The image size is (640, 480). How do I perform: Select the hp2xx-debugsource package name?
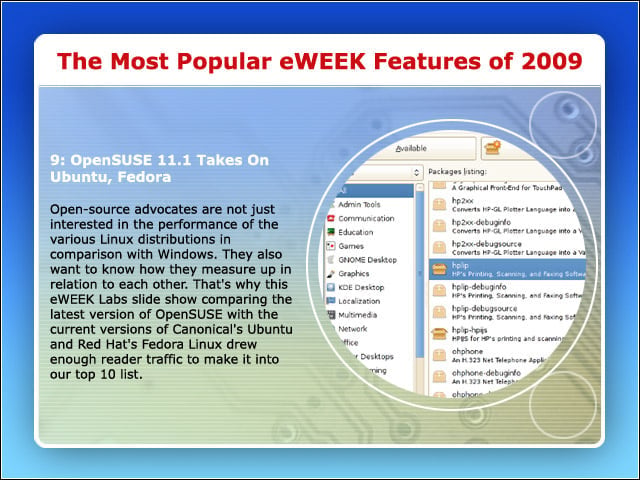[x=487, y=244]
